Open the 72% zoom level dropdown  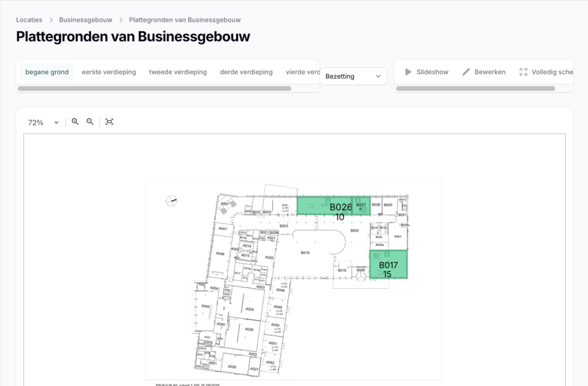coord(44,122)
